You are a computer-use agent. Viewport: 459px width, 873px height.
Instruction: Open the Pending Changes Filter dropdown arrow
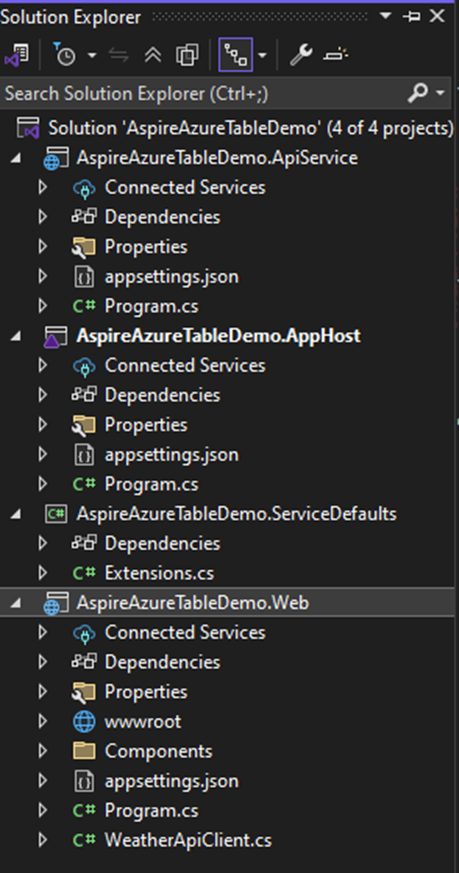click(92, 55)
